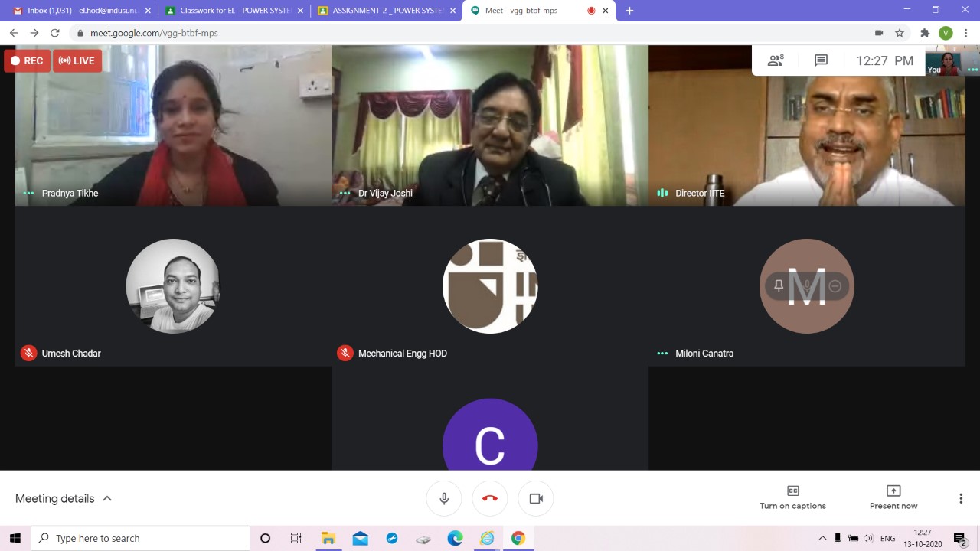Turn on captions
980x551 pixels.
[792, 497]
